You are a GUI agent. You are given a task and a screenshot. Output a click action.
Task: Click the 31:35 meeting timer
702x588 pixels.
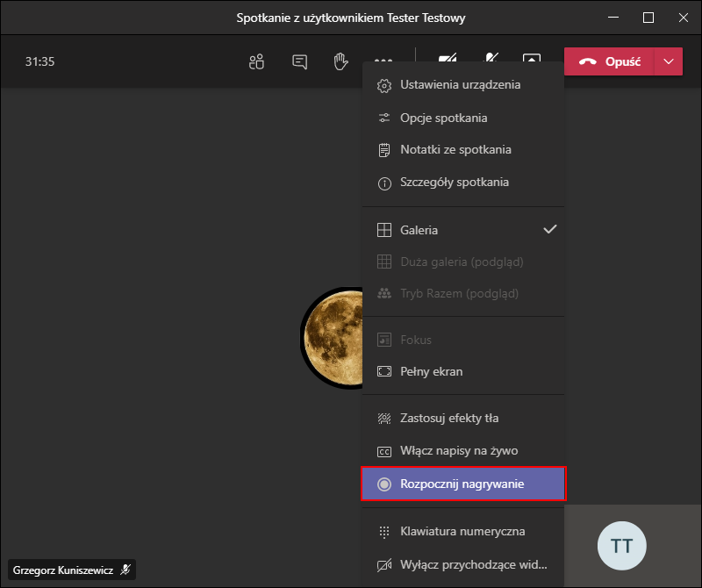point(39,61)
